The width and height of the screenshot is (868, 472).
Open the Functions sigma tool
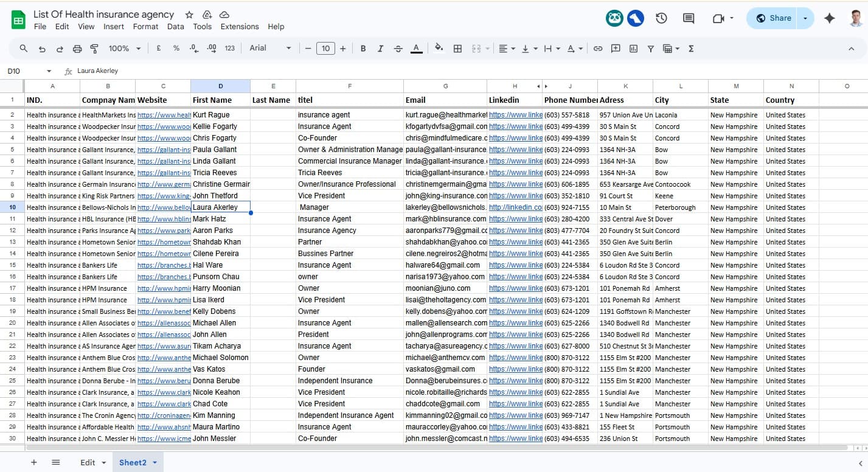(x=691, y=49)
